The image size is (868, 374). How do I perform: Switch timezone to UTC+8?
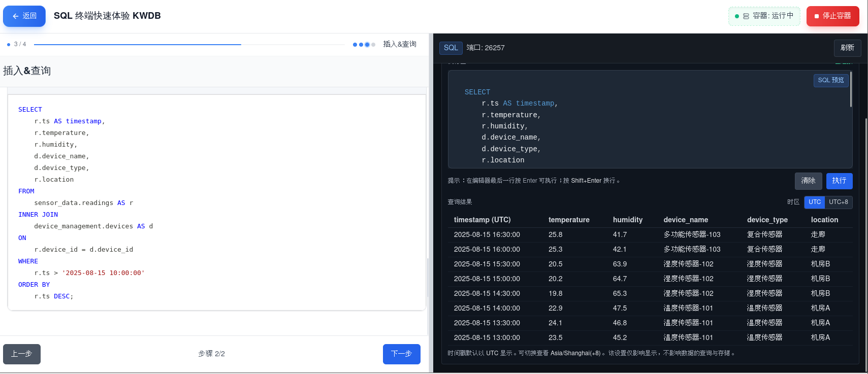tap(839, 202)
